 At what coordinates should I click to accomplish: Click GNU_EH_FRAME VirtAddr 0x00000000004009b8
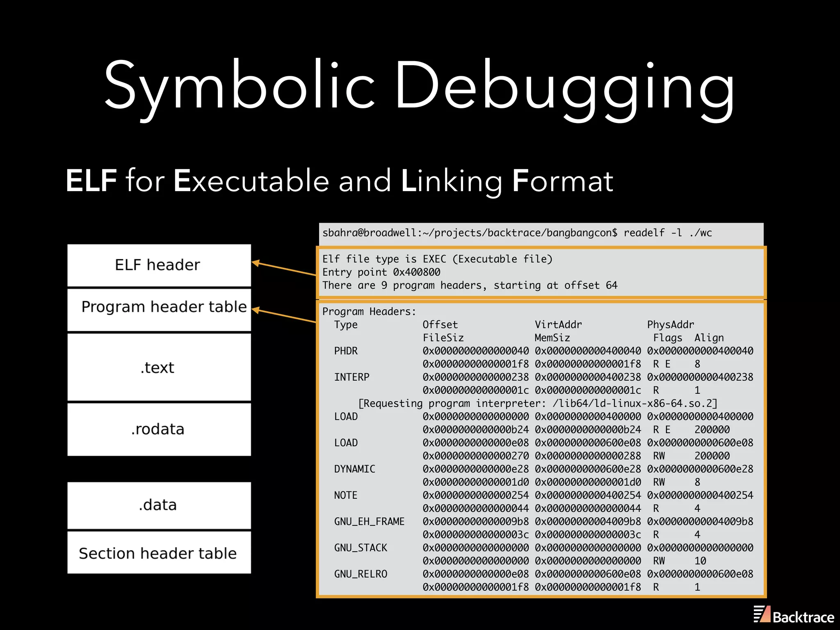point(588,522)
